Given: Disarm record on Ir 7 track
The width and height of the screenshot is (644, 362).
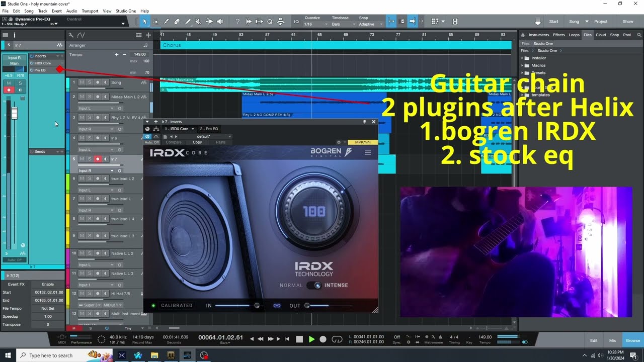Looking at the screenshot, I should (98, 159).
